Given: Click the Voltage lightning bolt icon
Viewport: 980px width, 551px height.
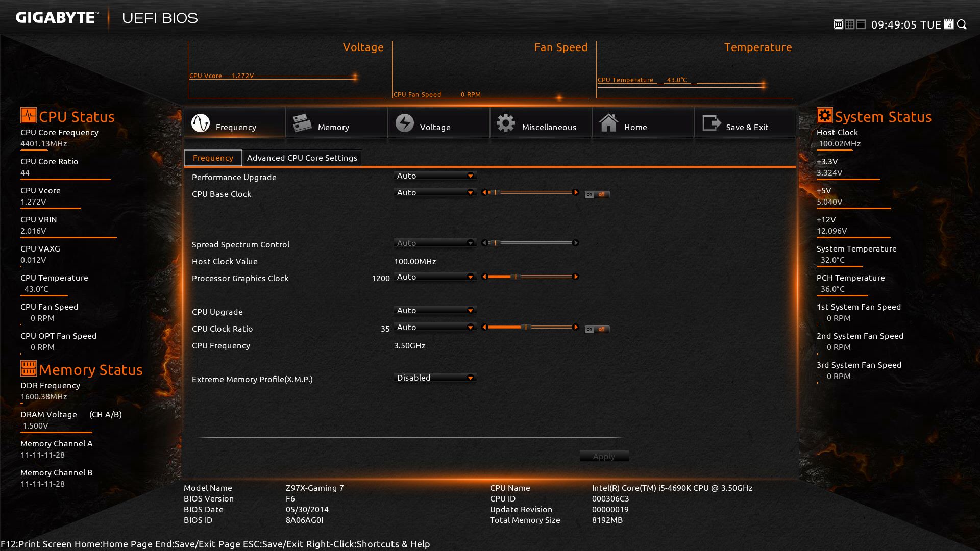Looking at the screenshot, I should point(405,123).
